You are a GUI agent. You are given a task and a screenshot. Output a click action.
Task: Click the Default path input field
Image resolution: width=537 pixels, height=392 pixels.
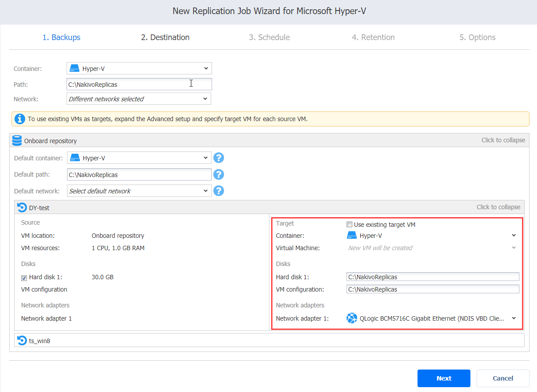pos(139,174)
